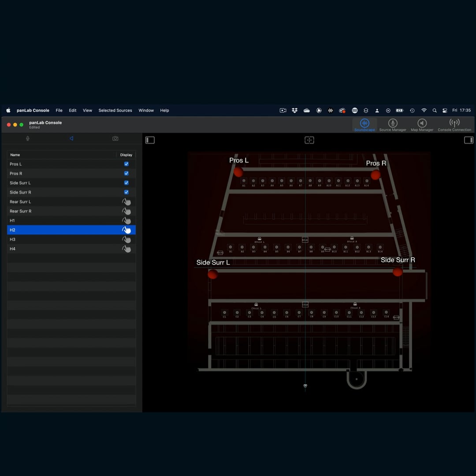
Task: Select the H1 row
Action: pos(71,220)
